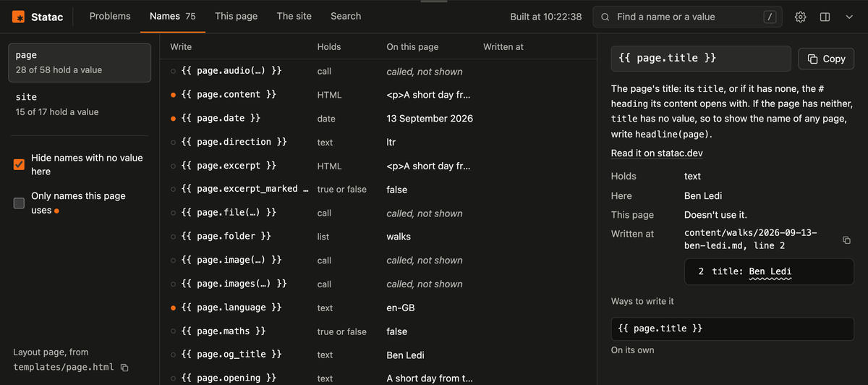Select the page group in sidebar

[80, 62]
